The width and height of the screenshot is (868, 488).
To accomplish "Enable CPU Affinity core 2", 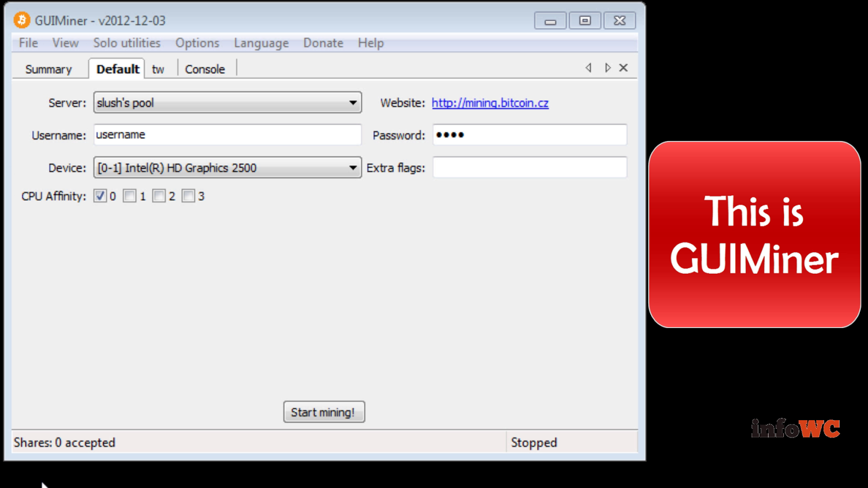I will click(x=158, y=196).
